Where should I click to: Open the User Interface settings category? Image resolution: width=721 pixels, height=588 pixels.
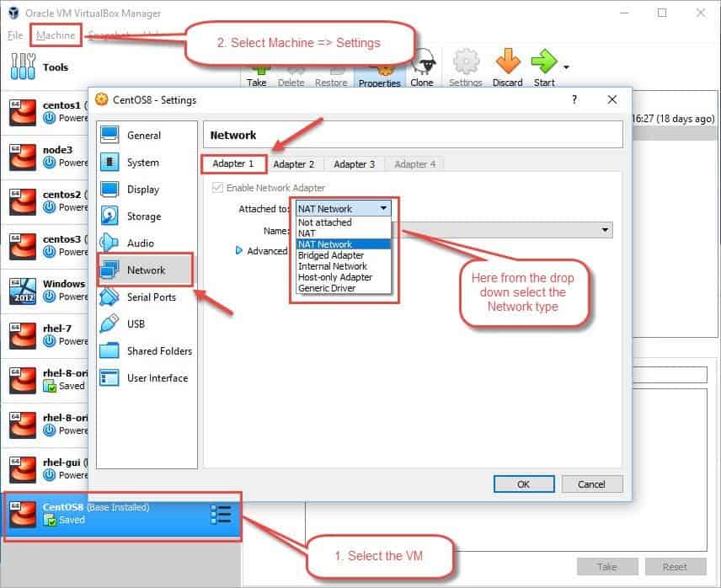(147, 378)
